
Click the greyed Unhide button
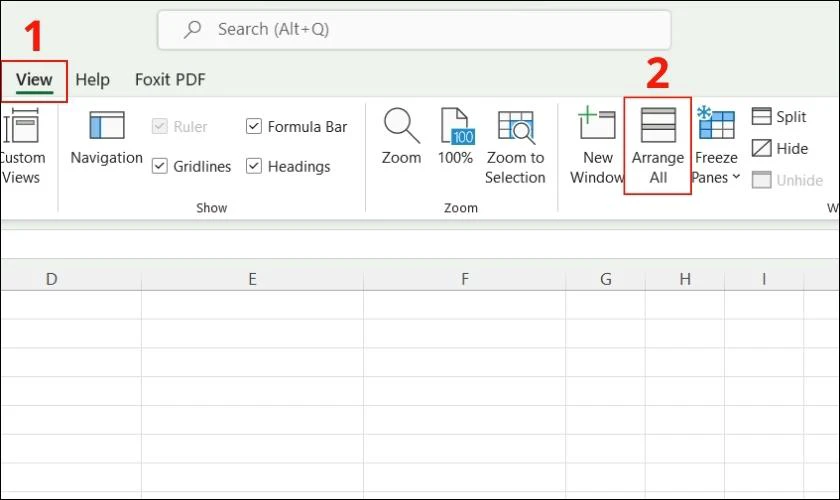(787, 180)
